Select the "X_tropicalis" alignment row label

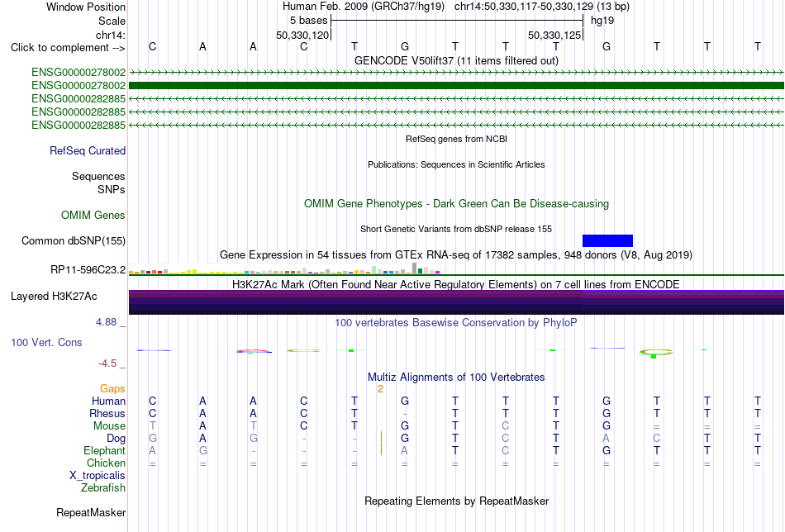click(x=98, y=476)
